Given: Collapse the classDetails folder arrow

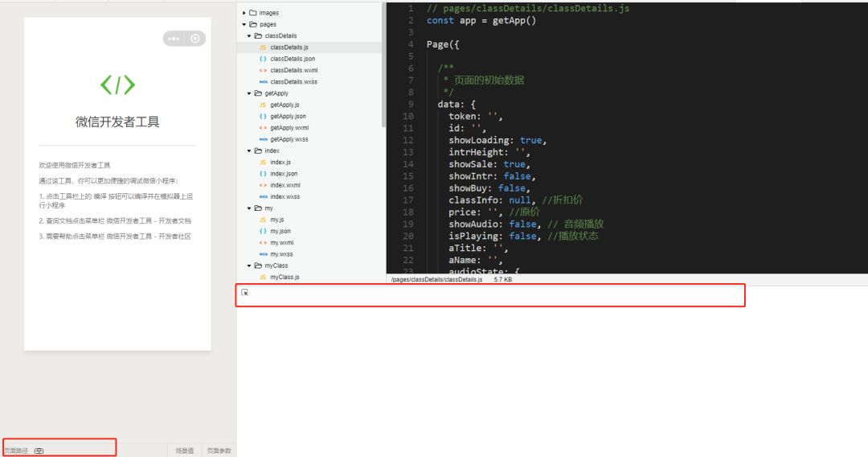Looking at the screenshot, I should click(x=249, y=36).
